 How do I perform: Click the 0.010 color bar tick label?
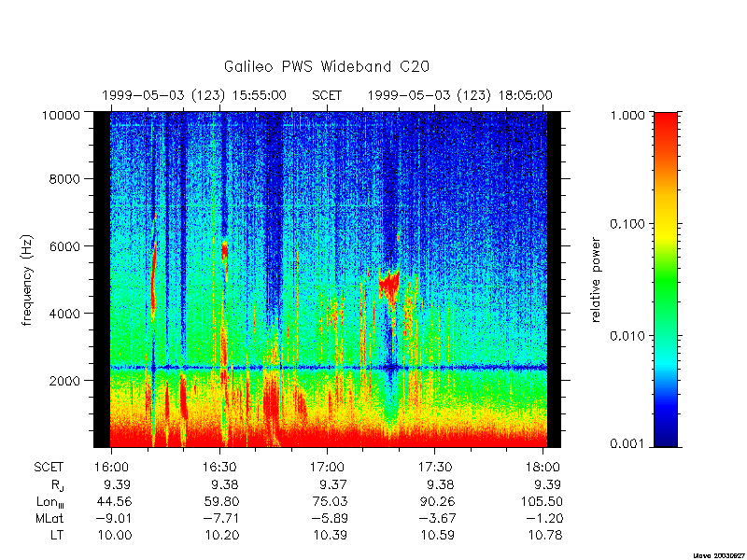(x=627, y=336)
